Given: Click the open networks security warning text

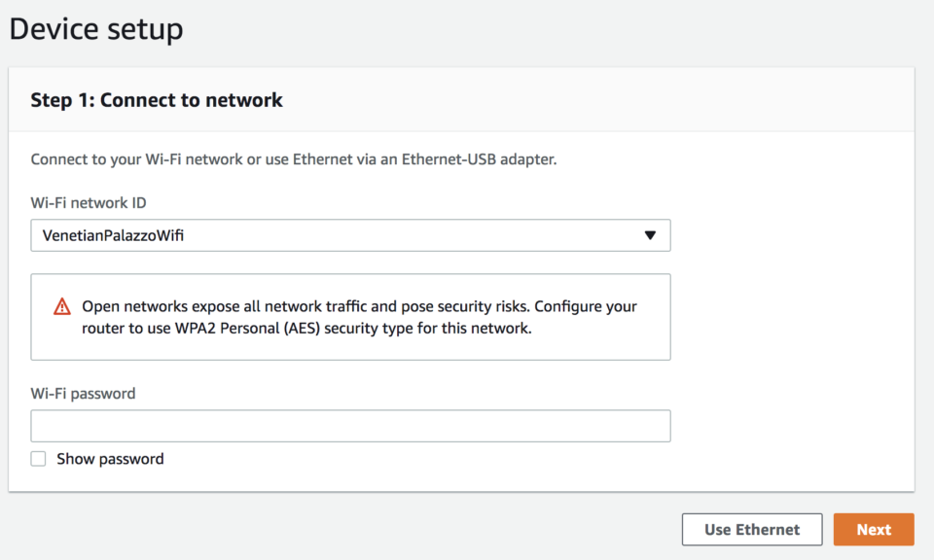Looking at the screenshot, I should [359, 317].
